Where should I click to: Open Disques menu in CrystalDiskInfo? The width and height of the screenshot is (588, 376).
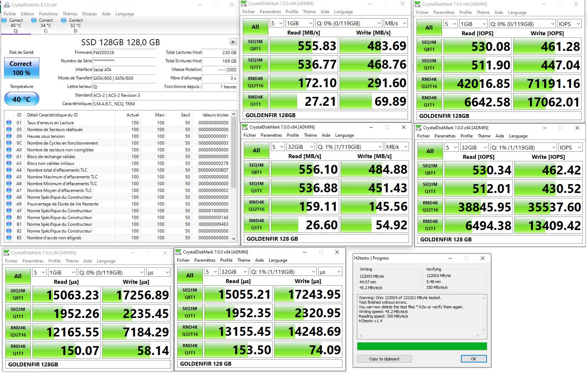[x=89, y=14]
